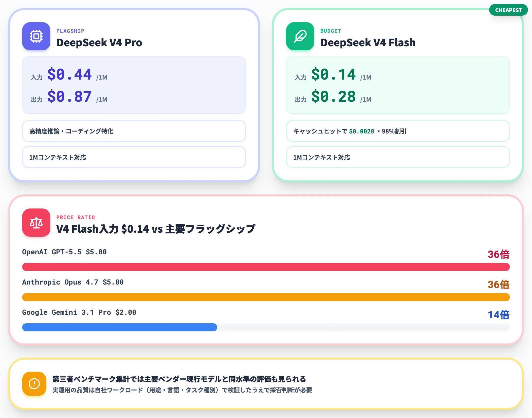The image size is (532, 418).
Task: Click the CHEAPEST badge
Action: [x=508, y=10]
